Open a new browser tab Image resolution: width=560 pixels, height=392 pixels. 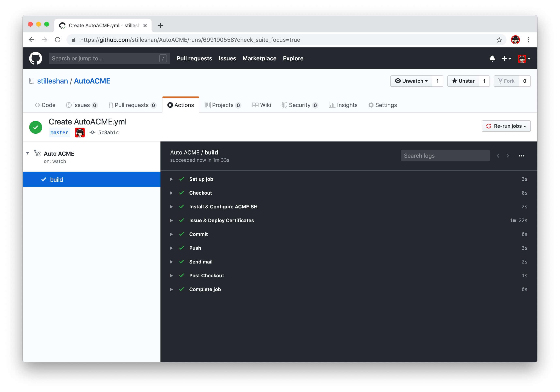[160, 25]
